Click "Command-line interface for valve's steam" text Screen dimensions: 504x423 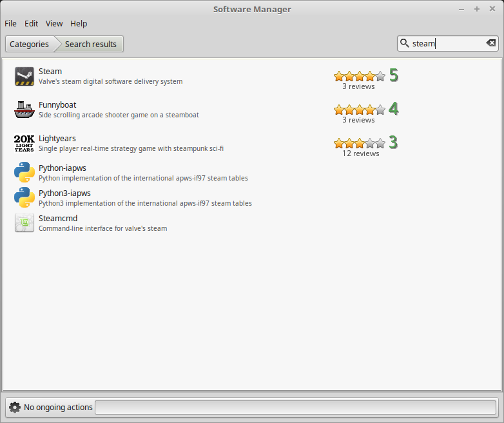103,228
